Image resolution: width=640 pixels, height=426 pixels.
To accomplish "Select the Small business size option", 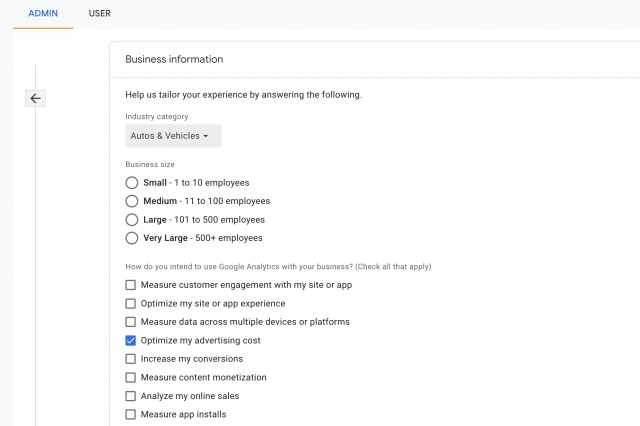I will 131,183.
